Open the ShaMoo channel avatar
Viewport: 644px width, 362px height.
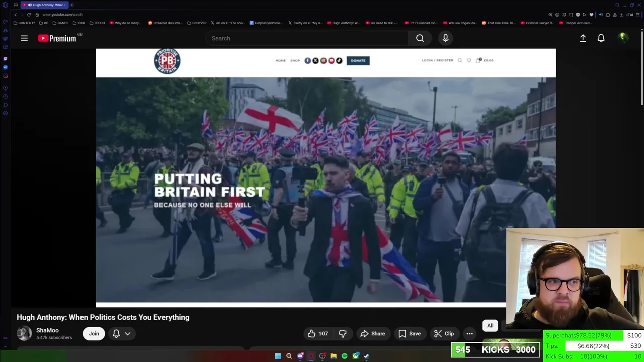click(x=24, y=334)
